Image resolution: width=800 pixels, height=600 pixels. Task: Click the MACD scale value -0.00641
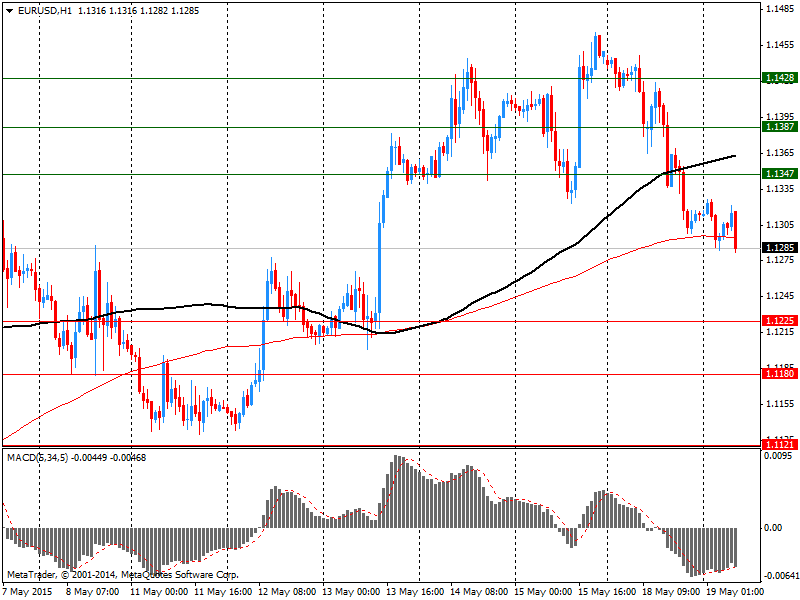point(780,576)
